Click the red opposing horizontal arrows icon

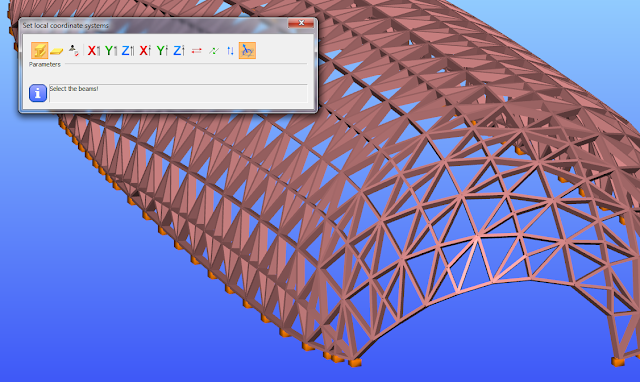196,51
